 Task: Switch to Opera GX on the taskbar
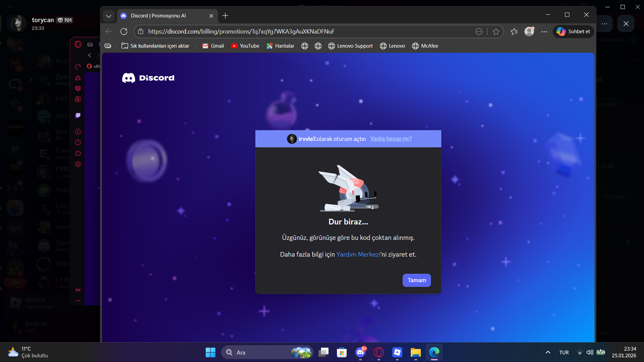[x=379, y=352]
